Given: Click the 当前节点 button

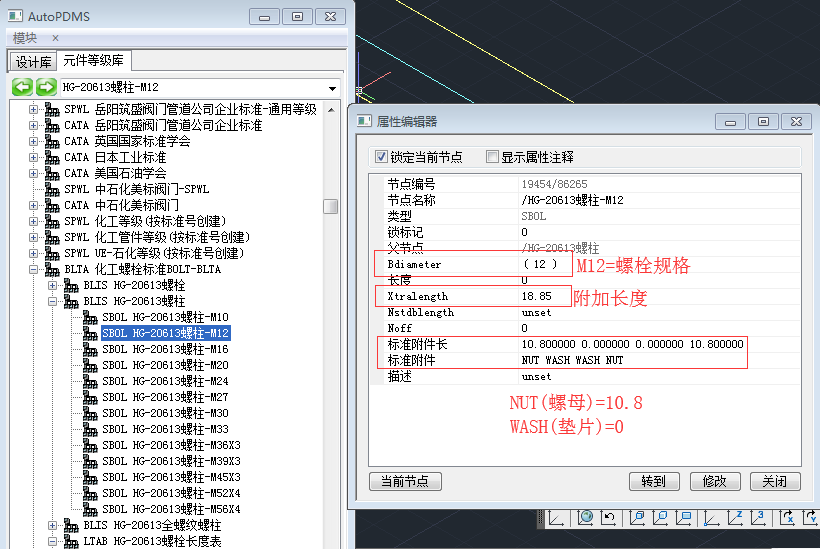Looking at the screenshot, I should [405, 481].
